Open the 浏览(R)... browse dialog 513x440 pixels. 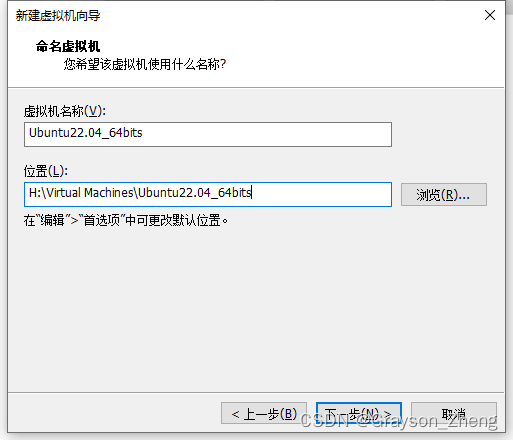(x=444, y=195)
